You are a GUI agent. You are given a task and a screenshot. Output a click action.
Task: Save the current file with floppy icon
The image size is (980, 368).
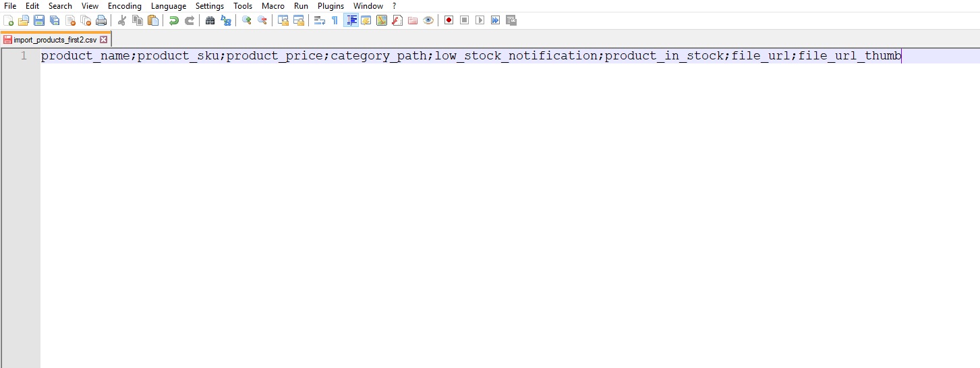(39, 20)
